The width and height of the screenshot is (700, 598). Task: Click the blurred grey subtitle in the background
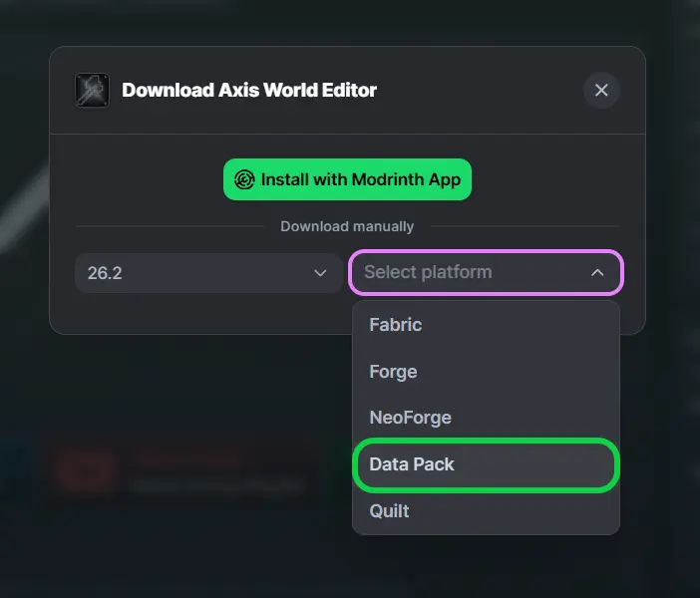tap(218, 485)
